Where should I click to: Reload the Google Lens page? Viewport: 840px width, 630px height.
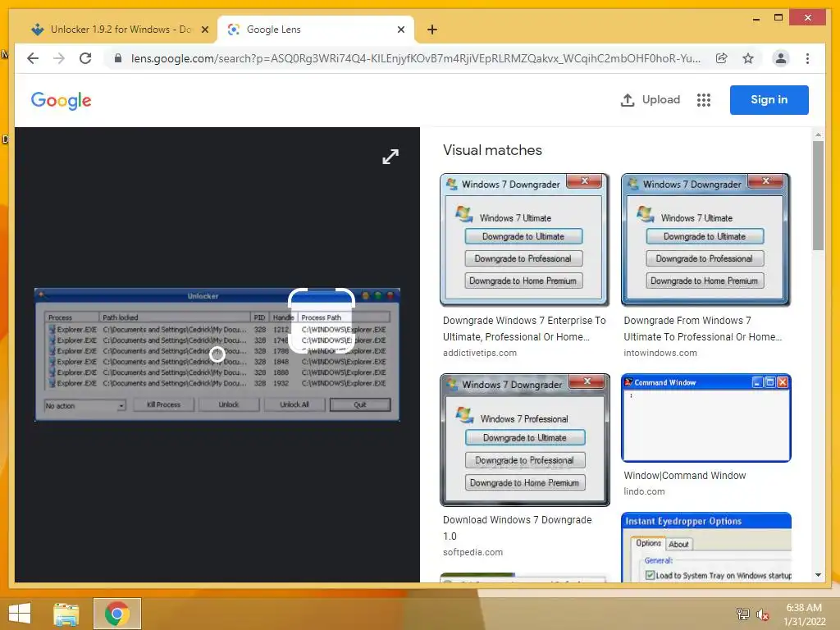coord(85,58)
